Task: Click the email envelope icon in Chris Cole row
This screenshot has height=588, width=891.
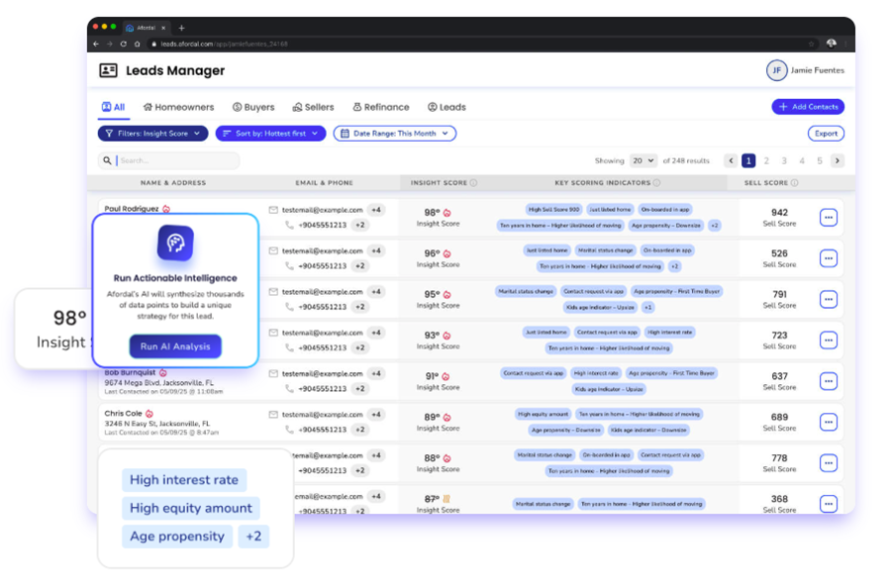Action: point(273,415)
